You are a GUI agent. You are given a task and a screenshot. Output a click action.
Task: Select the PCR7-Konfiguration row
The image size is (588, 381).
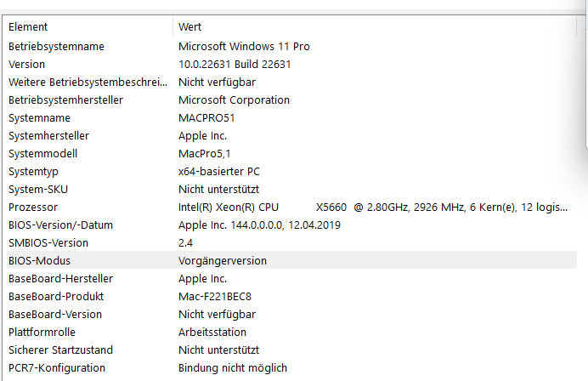(291, 368)
